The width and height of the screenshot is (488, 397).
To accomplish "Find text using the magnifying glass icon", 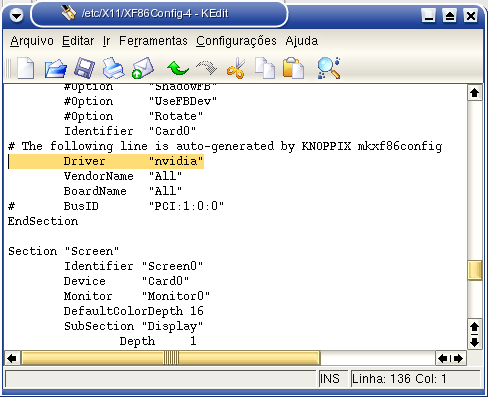I will tap(329, 68).
